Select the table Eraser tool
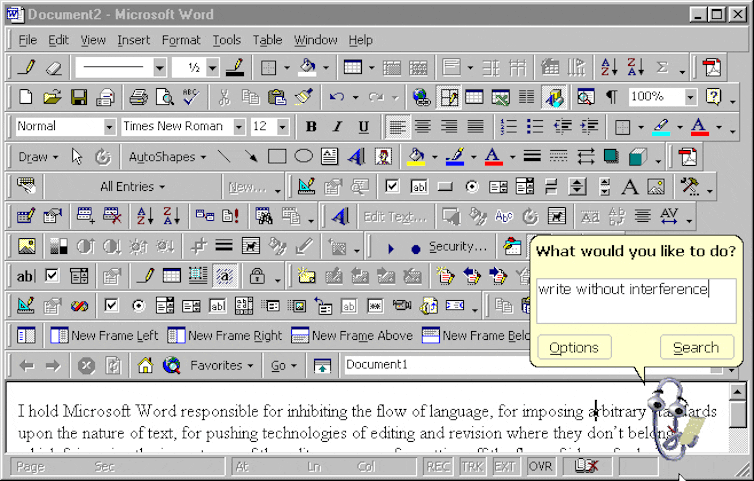 pos(53,67)
